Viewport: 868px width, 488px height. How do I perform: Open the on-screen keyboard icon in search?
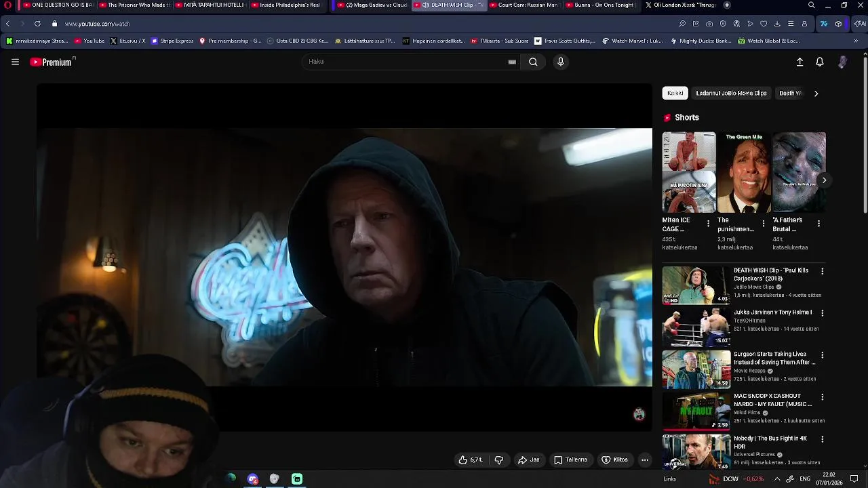point(512,62)
